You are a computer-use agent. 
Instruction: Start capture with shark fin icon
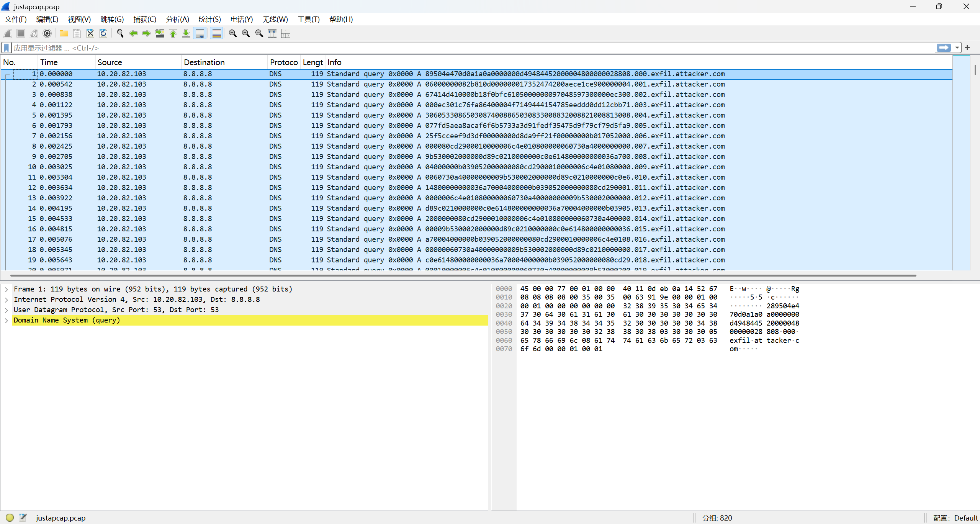(x=8, y=34)
